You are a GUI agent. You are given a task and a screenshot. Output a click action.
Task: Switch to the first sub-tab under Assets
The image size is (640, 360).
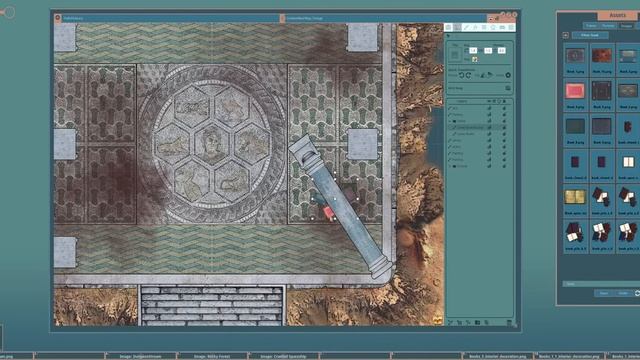[x=591, y=26]
